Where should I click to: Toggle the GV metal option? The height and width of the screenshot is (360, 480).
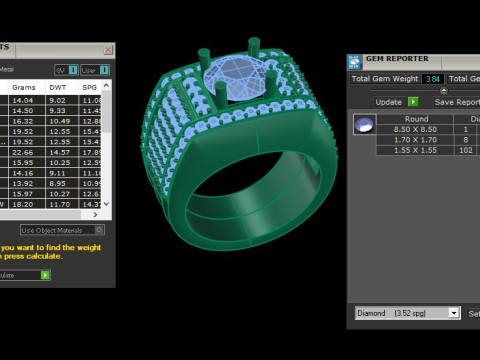pyautogui.click(x=66, y=70)
